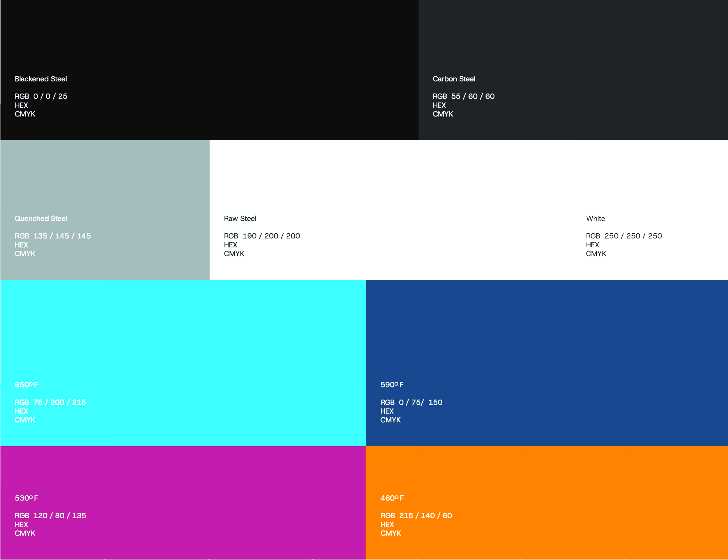Click RGB value 0 / 75 / 150
Image resolution: width=728 pixels, height=560 pixels.
coord(420,402)
